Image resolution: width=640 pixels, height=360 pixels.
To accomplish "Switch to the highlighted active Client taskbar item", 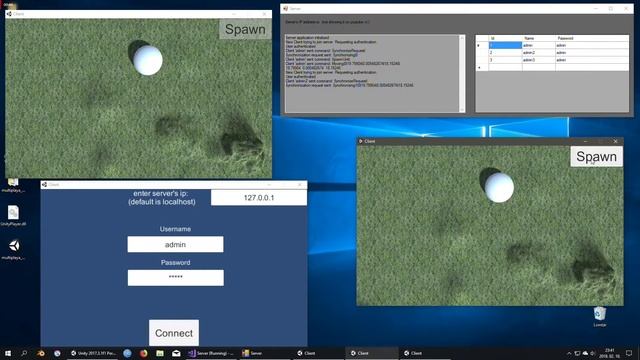I will (x=372, y=353).
